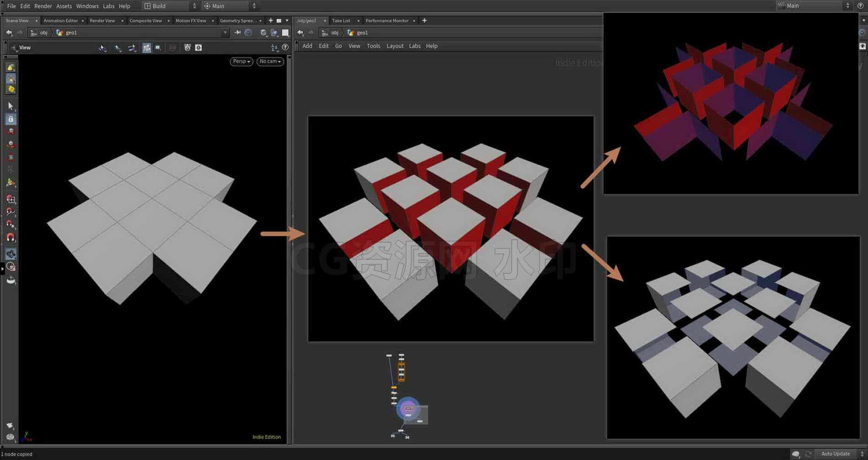Screen dimensions: 868x460
Task: Toggle the pin icon on Scene View path bar
Action: pyautogui.click(x=237, y=32)
